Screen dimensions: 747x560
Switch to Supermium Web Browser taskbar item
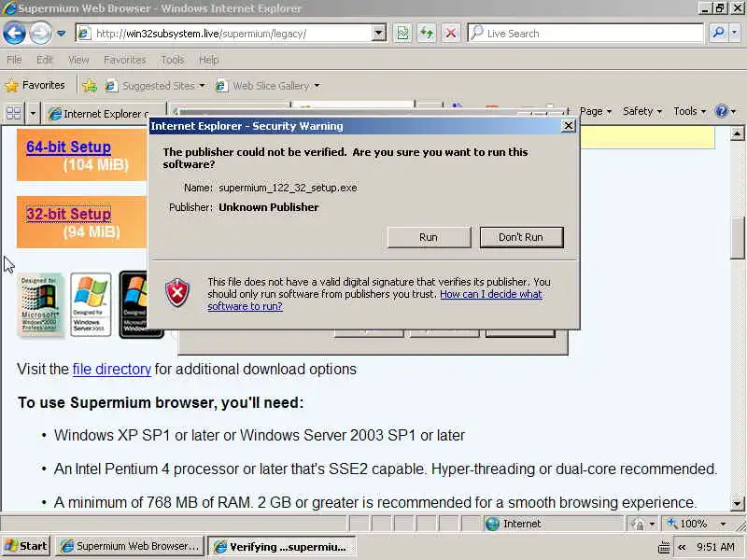(130, 546)
